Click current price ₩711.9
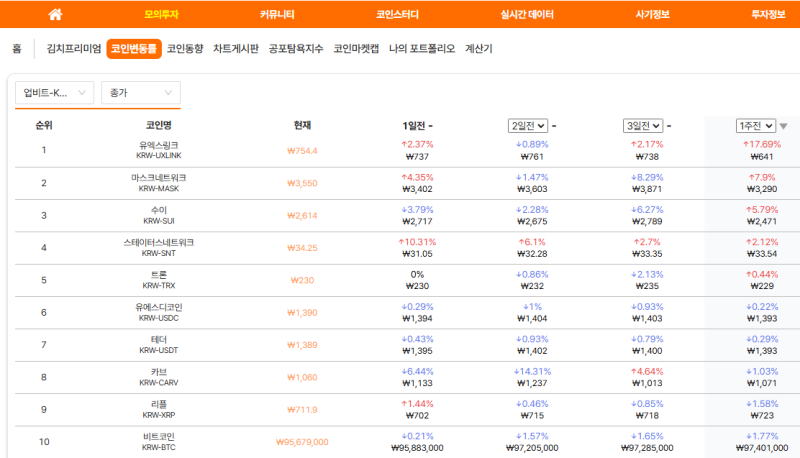The image size is (800, 458). coord(302,410)
